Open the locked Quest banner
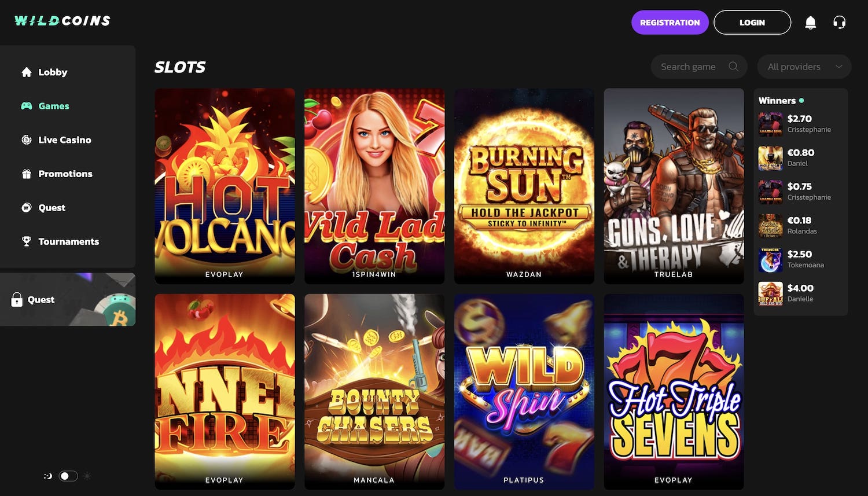This screenshot has height=496, width=868. pyautogui.click(x=68, y=299)
